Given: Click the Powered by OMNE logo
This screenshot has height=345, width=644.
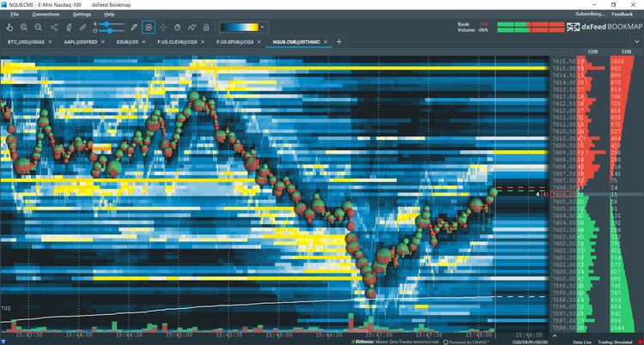Looking at the screenshot, I should pos(467,342).
